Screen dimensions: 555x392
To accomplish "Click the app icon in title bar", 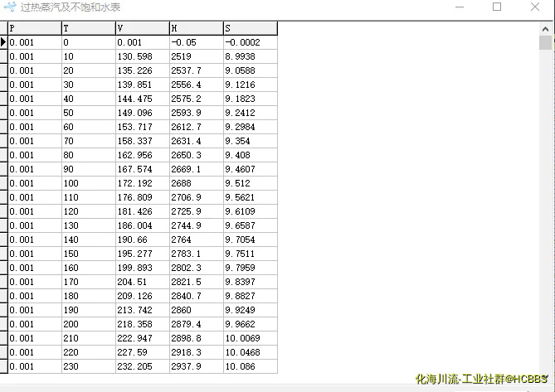I will tap(10, 7).
